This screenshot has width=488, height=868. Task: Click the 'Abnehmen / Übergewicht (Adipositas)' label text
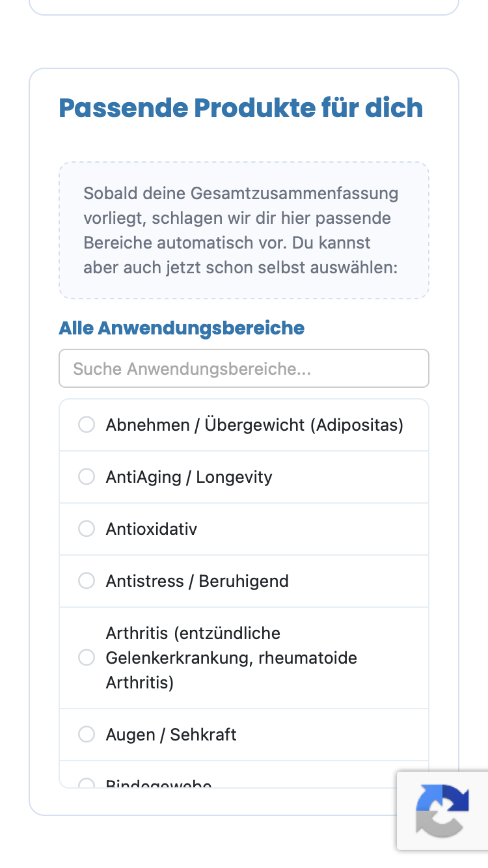pyautogui.click(x=254, y=425)
